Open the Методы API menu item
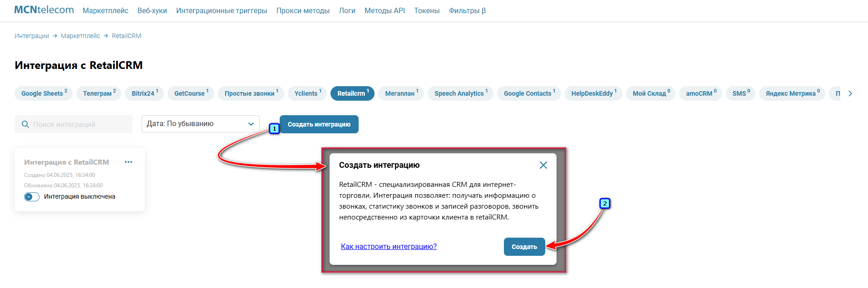Image resolution: width=868 pixels, height=288 pixels. (385, 10)
